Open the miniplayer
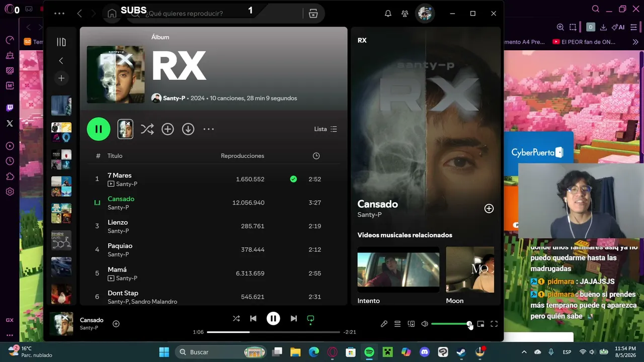The height and width of the screenshot is (362, 644). 480,324
